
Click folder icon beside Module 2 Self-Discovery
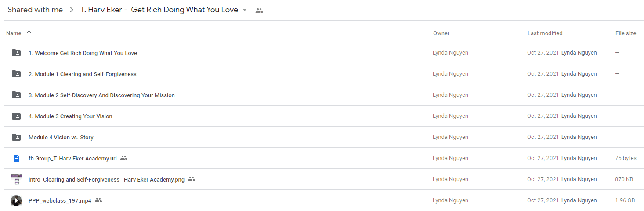16,95
